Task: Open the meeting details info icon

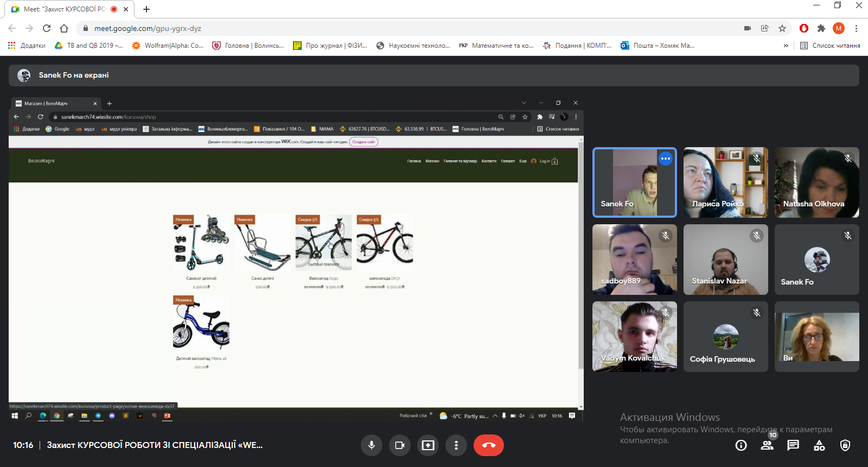Action: (x=741, y=445)
